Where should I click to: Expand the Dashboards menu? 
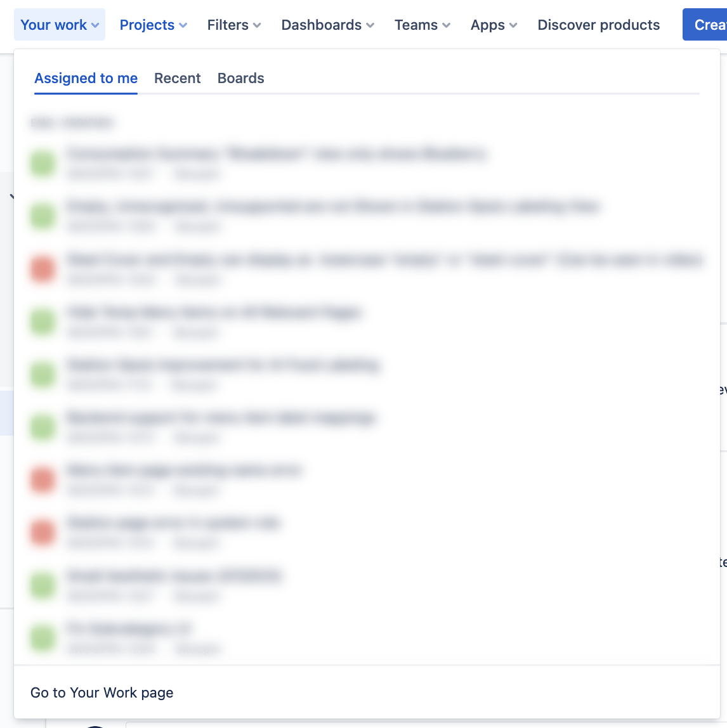[327, 25]
